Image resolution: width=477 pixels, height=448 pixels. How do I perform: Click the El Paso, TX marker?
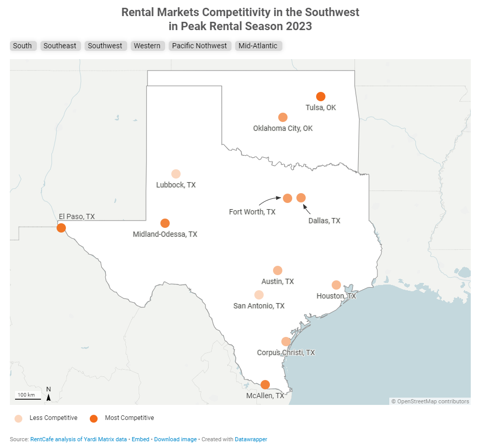click(x=61, y=228)
